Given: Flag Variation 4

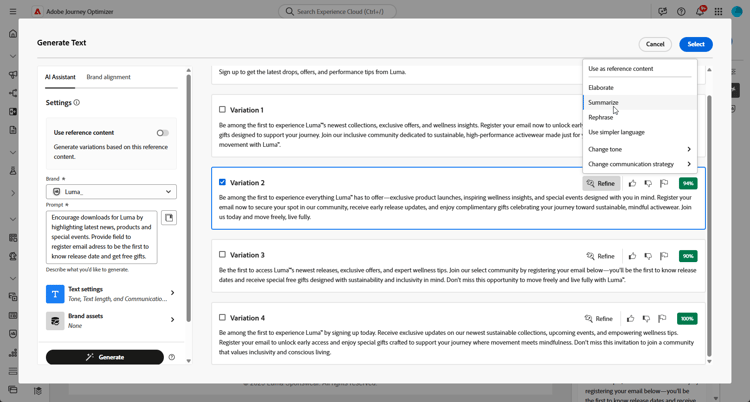Looking at the screenshot, I should pos(662,318).
